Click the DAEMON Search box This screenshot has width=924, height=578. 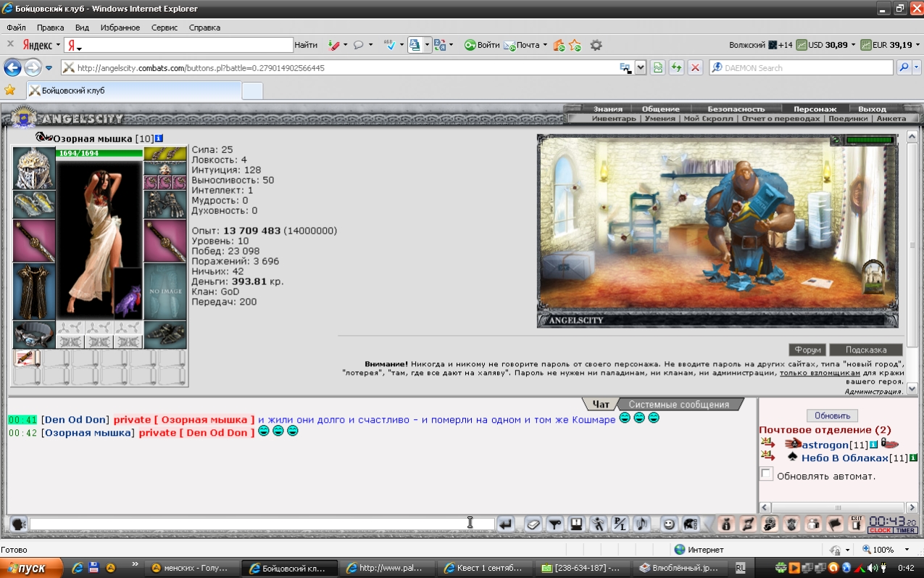[801, 67]
